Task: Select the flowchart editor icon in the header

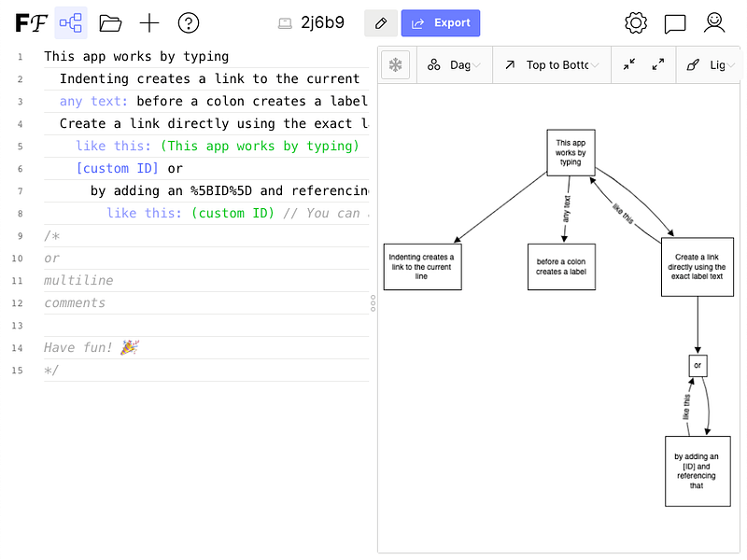Action: click(x=71, y=22)
